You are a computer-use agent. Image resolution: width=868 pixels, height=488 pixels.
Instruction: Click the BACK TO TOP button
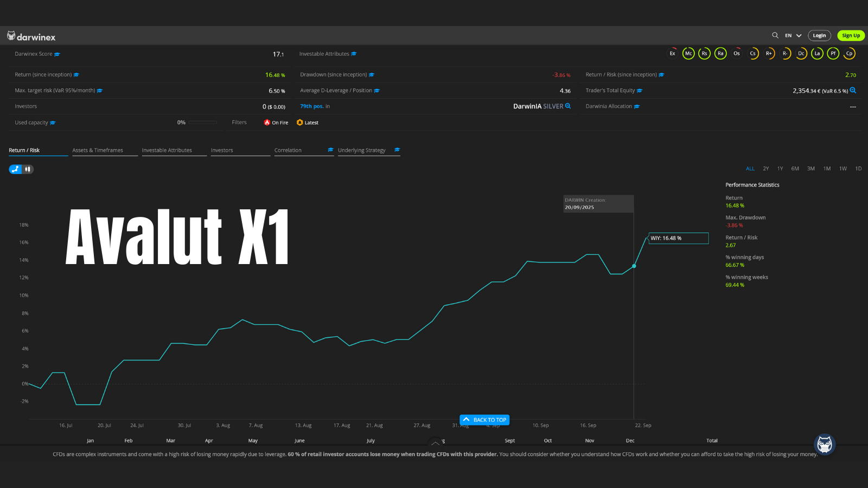click(x=484, y=420)
